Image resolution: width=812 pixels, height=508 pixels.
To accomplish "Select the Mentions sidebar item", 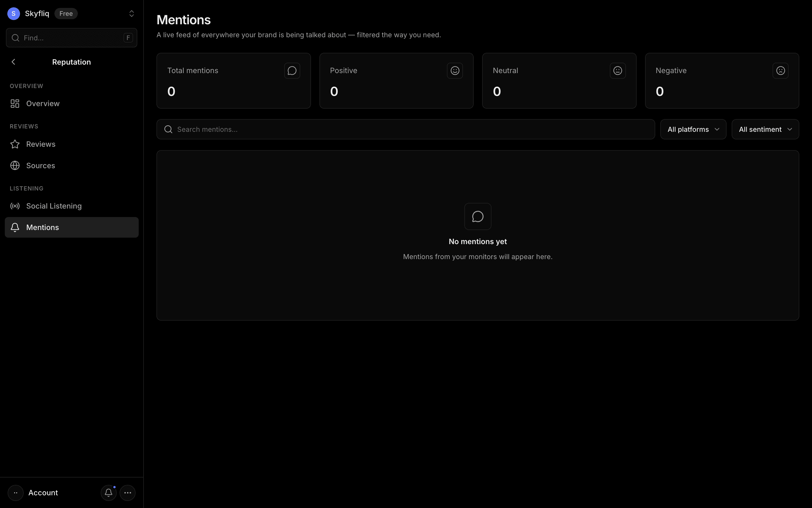I will pyautogui.click(x=71, y=227).
